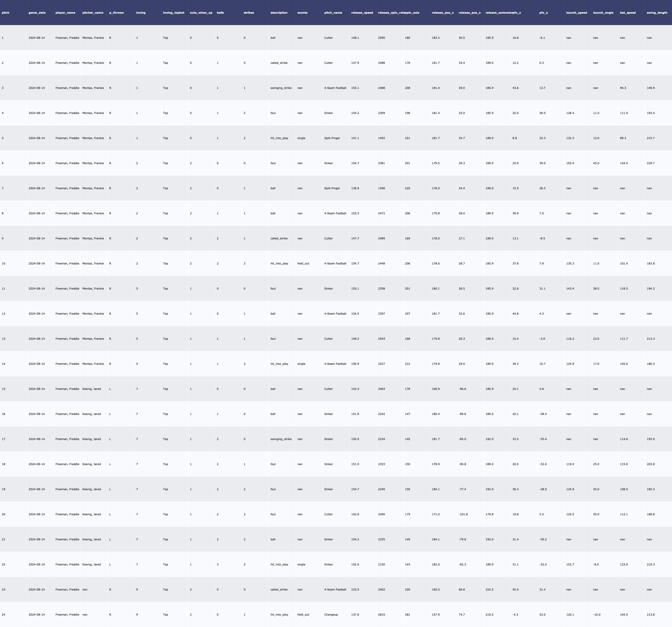The image size is (672, 627).
Task: Select Split-Finger pitch name in row 5
Action: point(332,138)
